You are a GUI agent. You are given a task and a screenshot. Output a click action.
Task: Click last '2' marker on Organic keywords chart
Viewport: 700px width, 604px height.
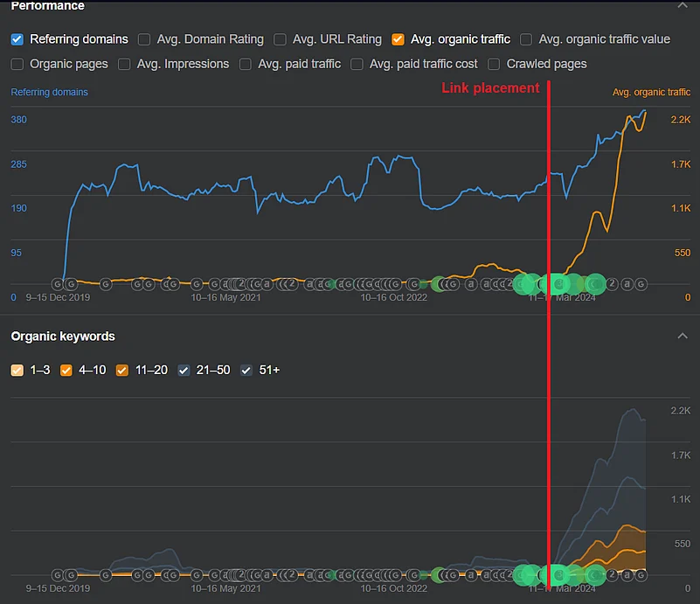pyautogui.click(x=613, y=575)
